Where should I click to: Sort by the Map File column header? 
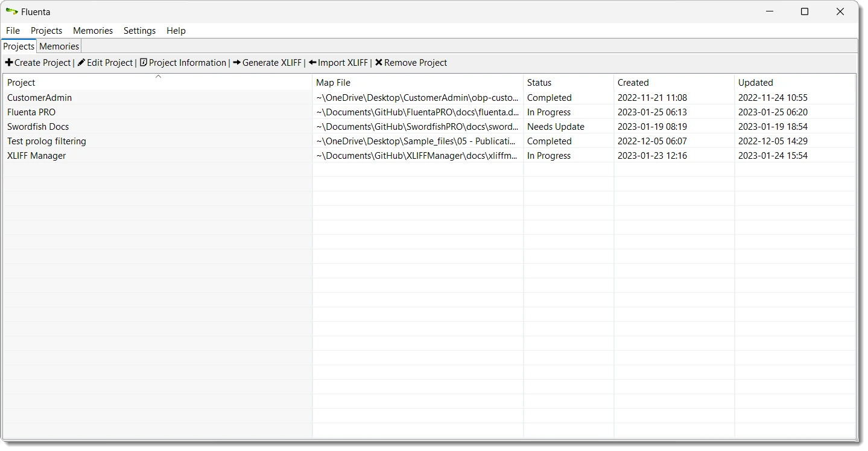click(417, 83)
